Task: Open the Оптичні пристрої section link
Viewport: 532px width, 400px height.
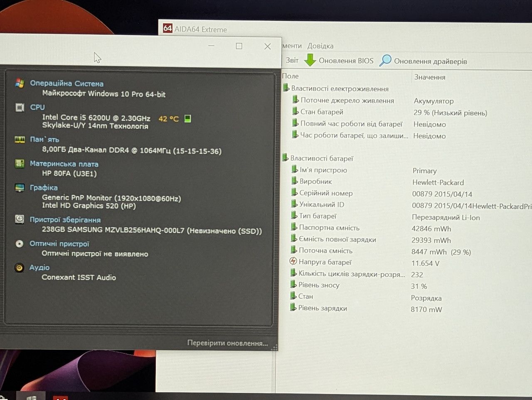Action: (x=59, y=244)
